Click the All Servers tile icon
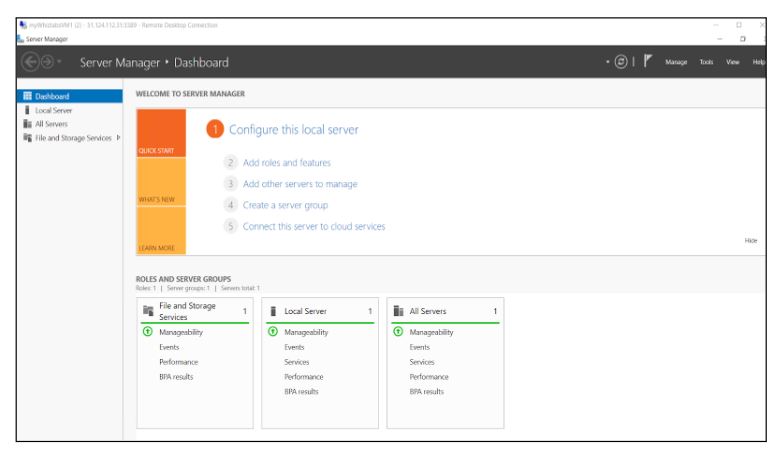 [398, 311]
